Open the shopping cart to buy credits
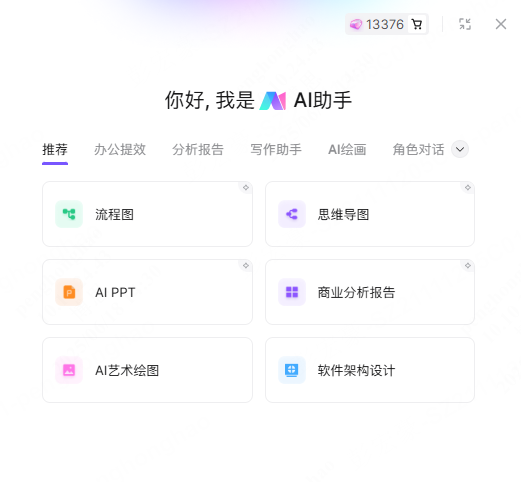521x482 pixels. 417,24
